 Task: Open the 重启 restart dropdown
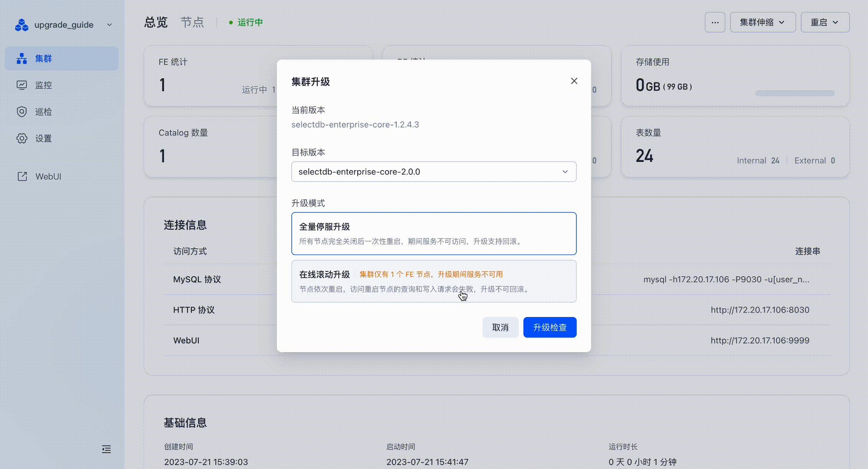[825, 22]
